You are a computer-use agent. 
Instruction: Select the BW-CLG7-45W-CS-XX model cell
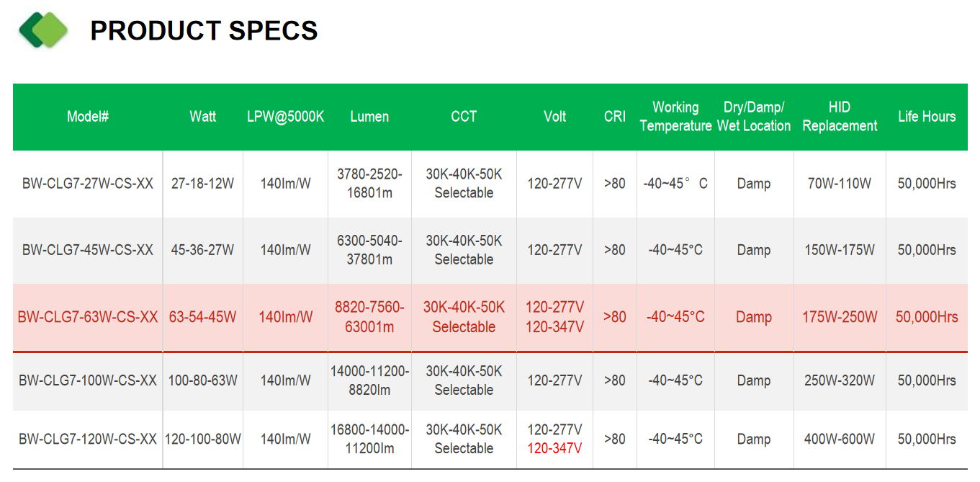tap(88, 250)
